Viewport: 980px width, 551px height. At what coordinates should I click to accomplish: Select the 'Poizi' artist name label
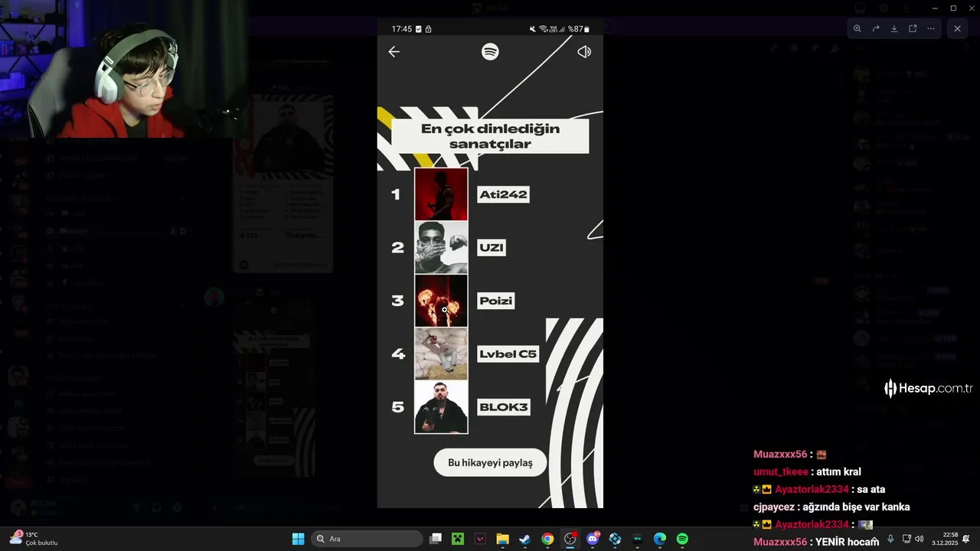[495, 301]
